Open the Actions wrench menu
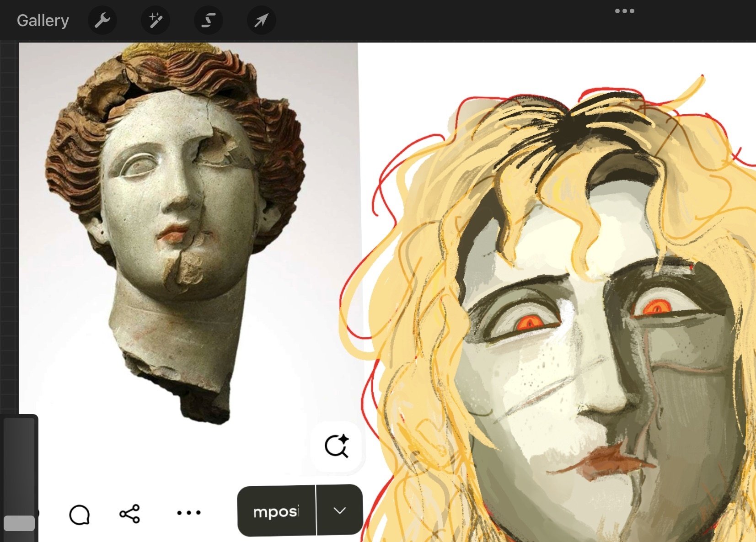This screenshot has width=756, height=542. click(102, 21)
